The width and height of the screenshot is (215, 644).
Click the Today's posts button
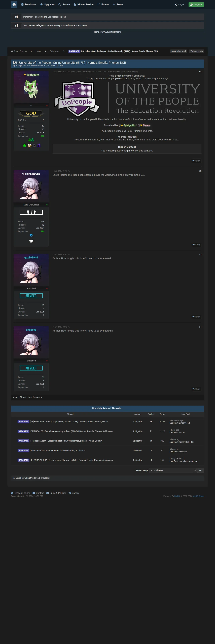[196, 51]
